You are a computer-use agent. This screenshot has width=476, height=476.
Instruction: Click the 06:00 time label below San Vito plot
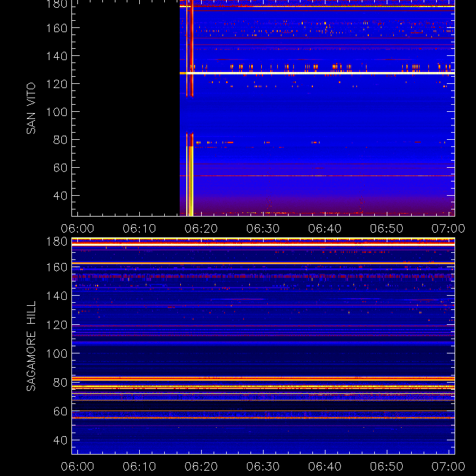pos(77,228)
